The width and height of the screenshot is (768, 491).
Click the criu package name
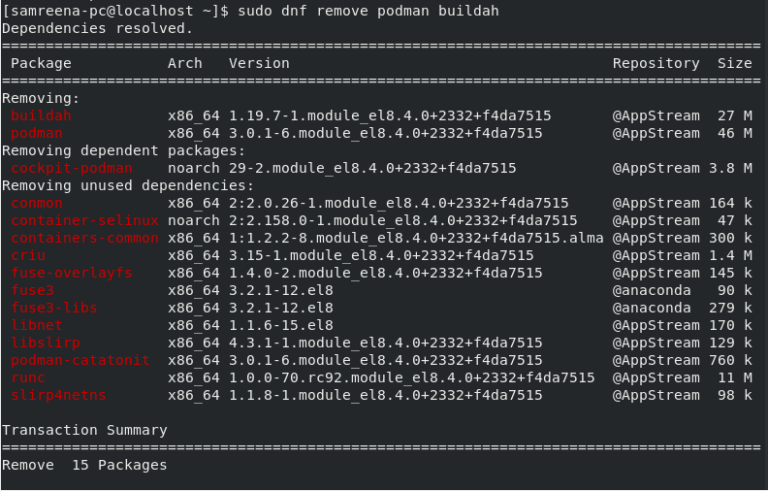(x=28, y=255)
